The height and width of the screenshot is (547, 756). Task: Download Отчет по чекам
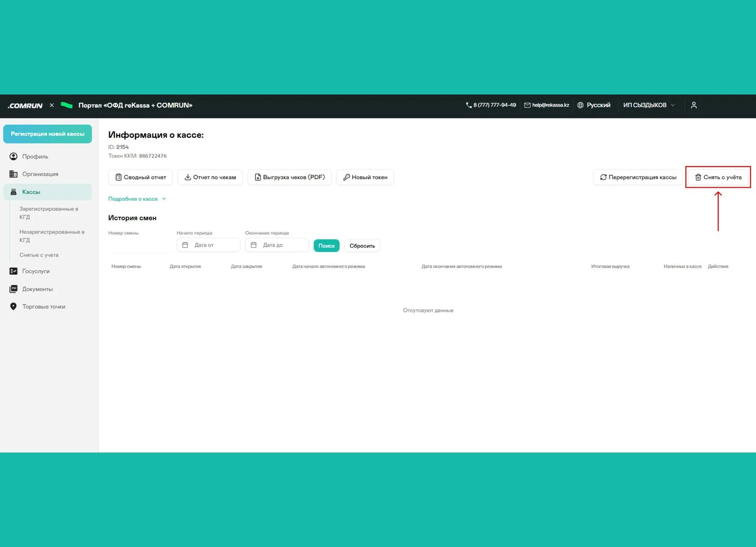(210, 177)
